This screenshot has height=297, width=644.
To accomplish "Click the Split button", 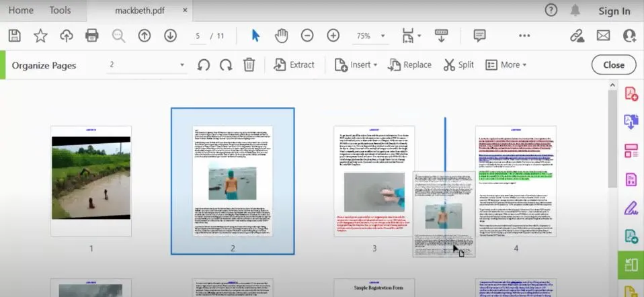I will pos(458,65).
